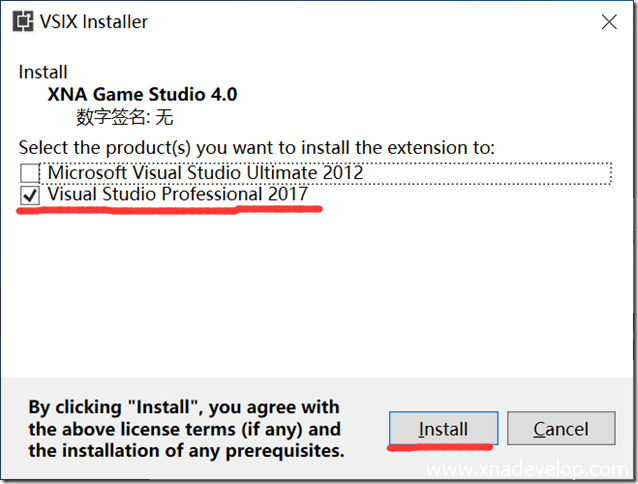
Task: Click the "Microsoft Visual Studio Ultimate 2012" label text
Action: tap(205, 173)
